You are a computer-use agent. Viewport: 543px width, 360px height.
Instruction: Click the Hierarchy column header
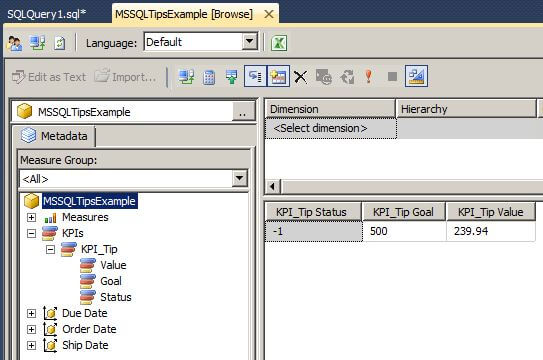pyautogui.click(x=466, y=109)
